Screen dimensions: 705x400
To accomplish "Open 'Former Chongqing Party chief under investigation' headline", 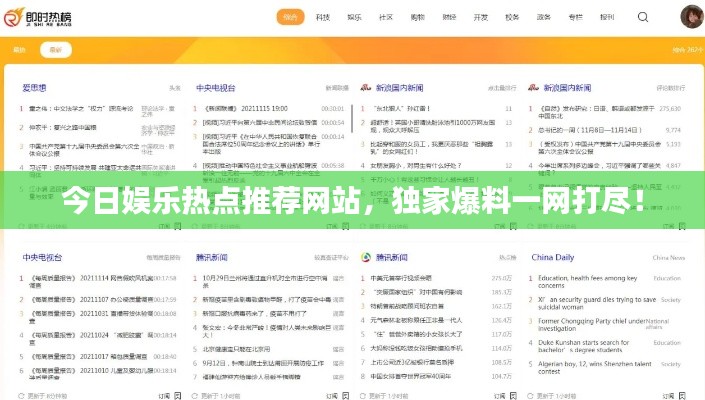I will tap(592, 325).
